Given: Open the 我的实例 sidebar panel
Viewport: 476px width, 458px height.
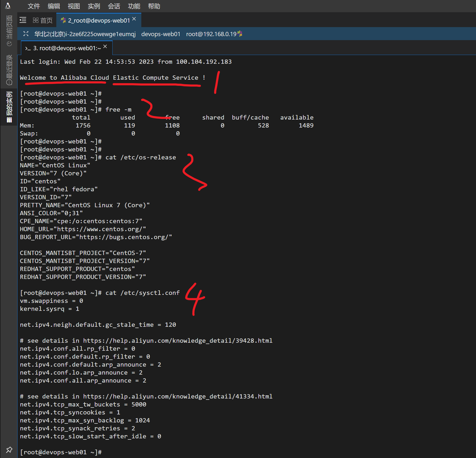Looking at the screenshot, I should coord(9,107).
